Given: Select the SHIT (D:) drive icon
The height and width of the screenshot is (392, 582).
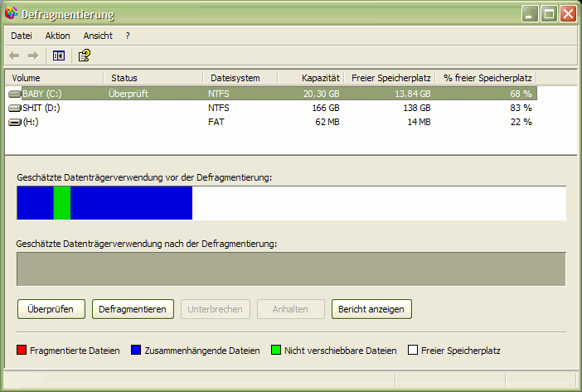Looking at the screenshot, I should pos(15,108).
